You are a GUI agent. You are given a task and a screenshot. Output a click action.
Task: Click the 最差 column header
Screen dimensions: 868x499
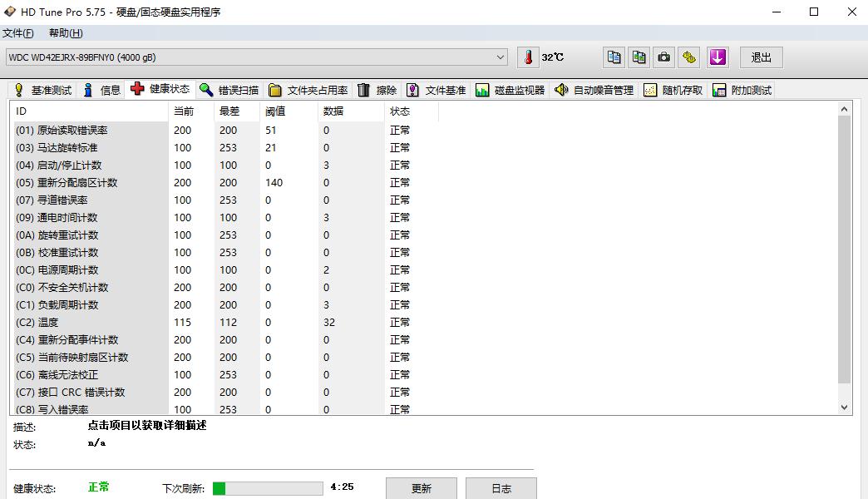tap(236, 111)
